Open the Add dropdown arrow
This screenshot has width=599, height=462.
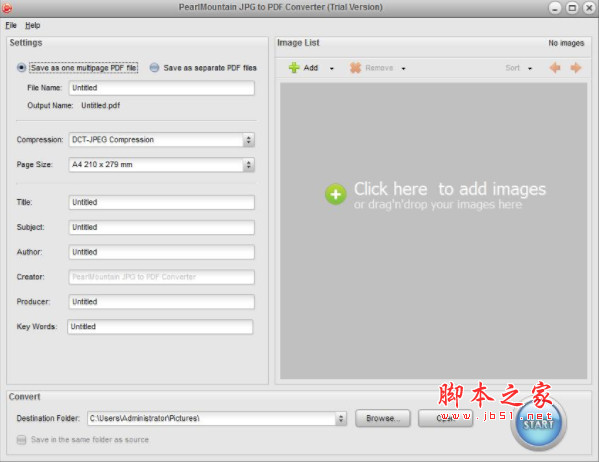point(332,68)
